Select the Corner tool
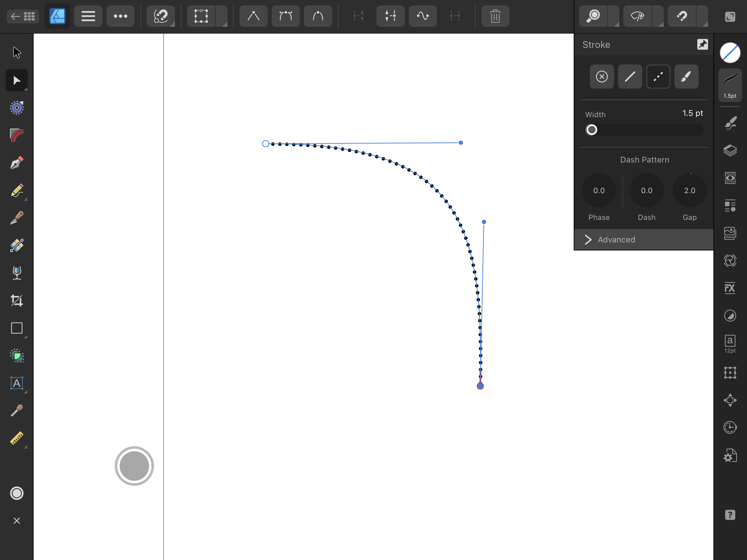Viewport: 747px width, 560px height. (x=16, y=135)
